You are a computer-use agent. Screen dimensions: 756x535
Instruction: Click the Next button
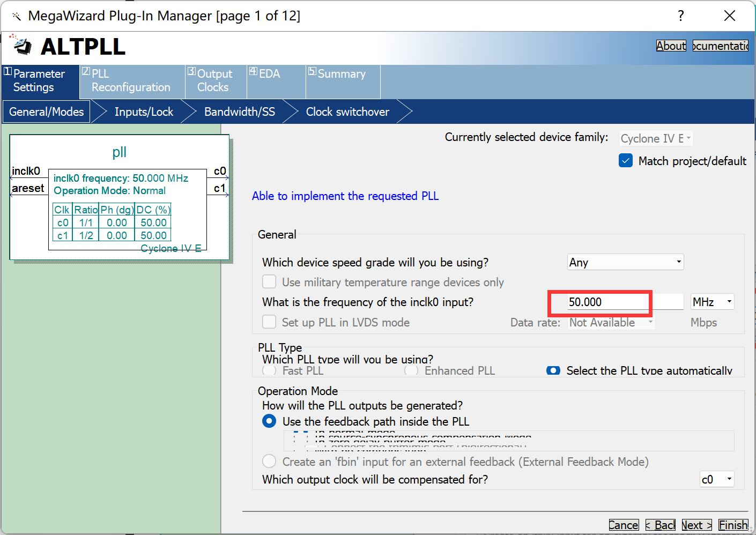click(x=697, y=525)
